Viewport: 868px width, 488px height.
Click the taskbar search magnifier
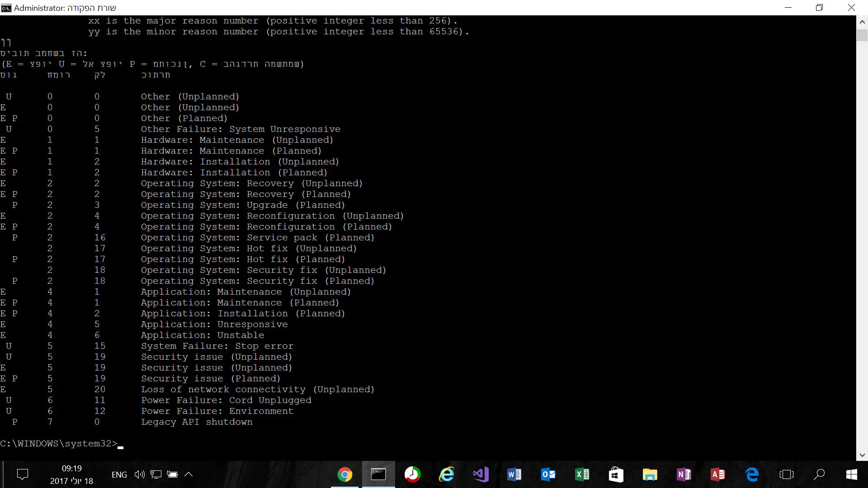pos(819,474)
